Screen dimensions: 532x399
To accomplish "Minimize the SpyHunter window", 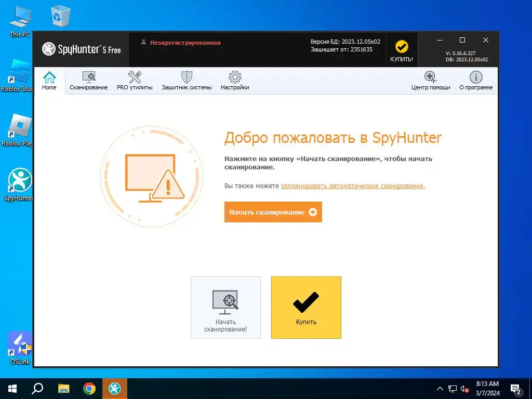I will coord(440,40).
